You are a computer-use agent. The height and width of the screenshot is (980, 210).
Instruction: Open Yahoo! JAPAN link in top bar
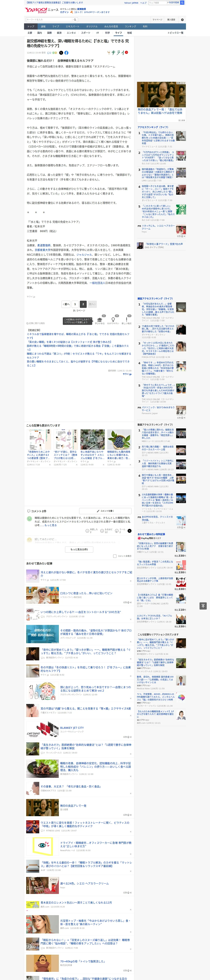(131, 3)
